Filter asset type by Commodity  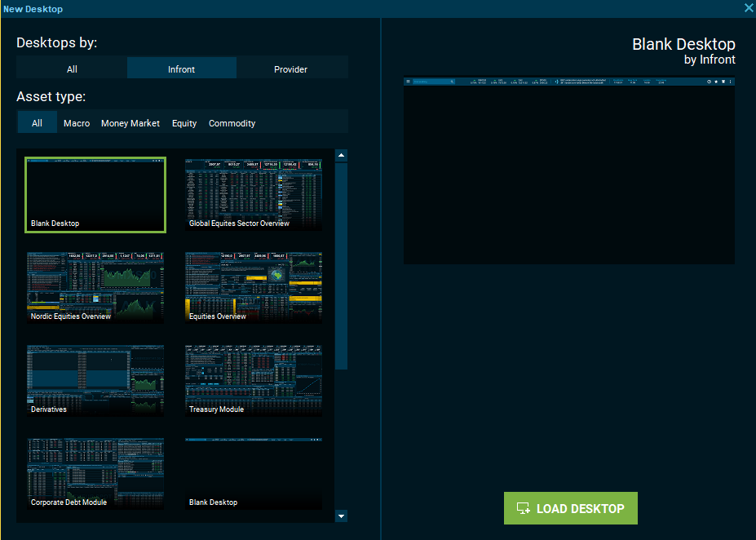click(232, 123)
